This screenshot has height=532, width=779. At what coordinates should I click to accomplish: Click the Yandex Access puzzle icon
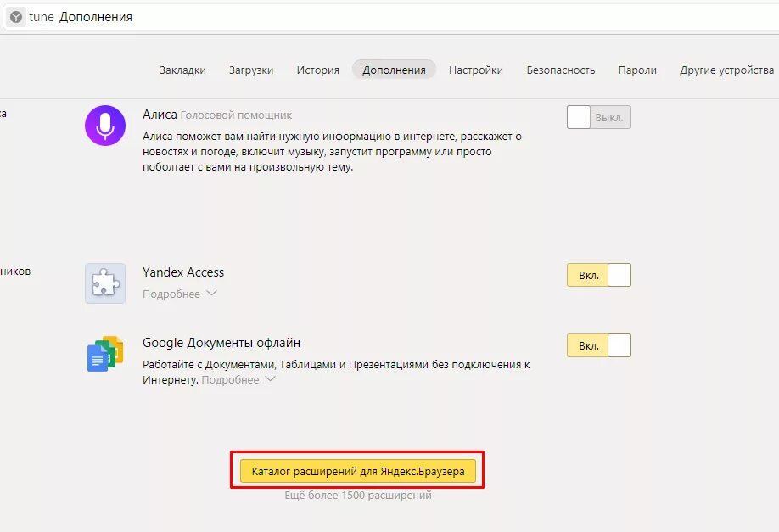pyautogui.click(x=105, y=283)
